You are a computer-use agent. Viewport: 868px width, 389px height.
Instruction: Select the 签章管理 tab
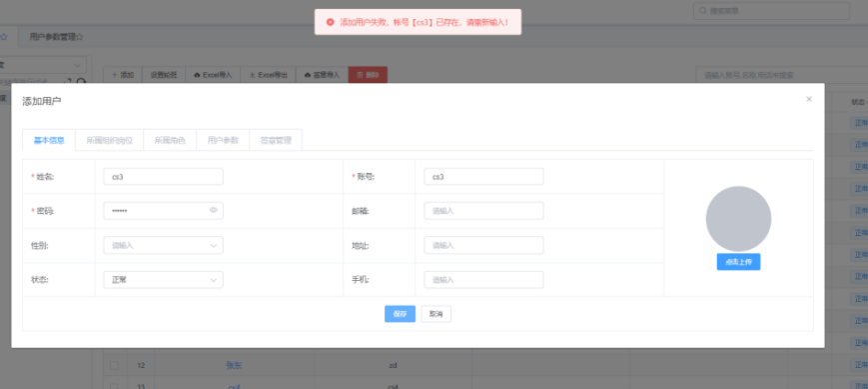coord(276,140)
